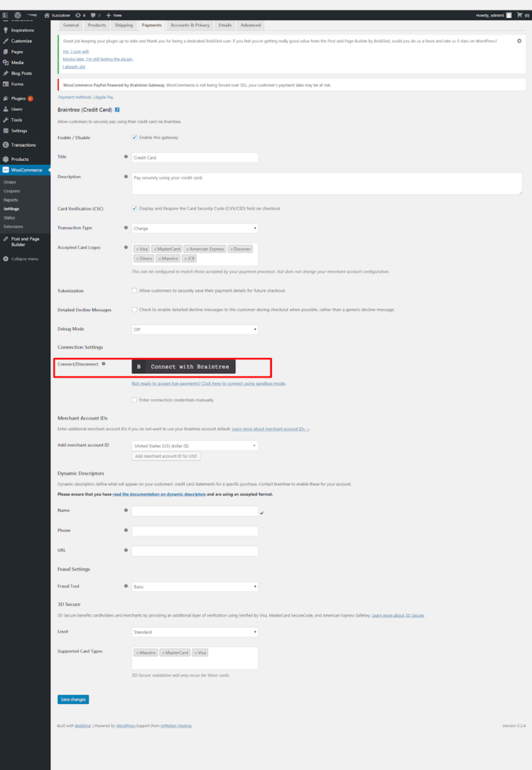This screenshot has width=532, height=770.
Task: Click the help icon next to Accepted Card Logos
Action: point(125,247)
